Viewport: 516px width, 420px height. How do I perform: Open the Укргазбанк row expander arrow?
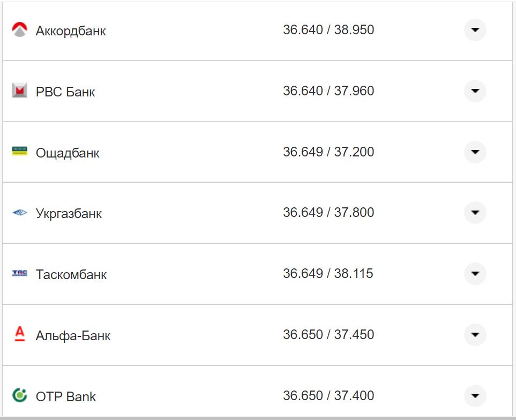pos(475,213)
